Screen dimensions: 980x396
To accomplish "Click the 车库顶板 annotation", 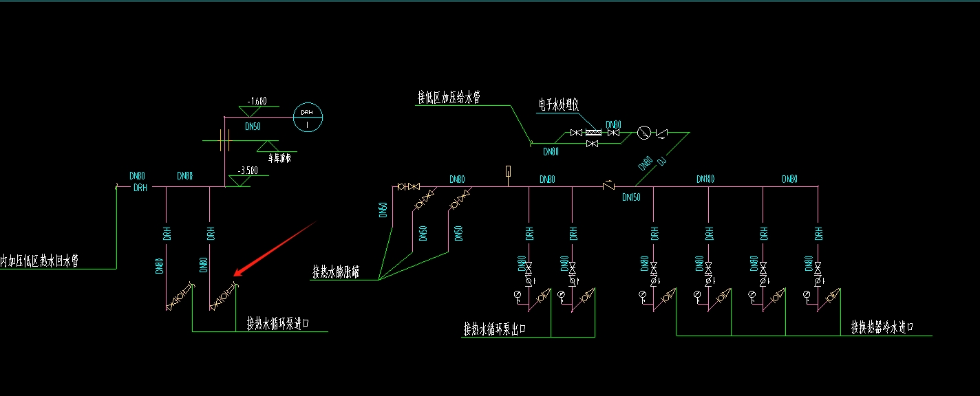I will click(x=279, y=157).
